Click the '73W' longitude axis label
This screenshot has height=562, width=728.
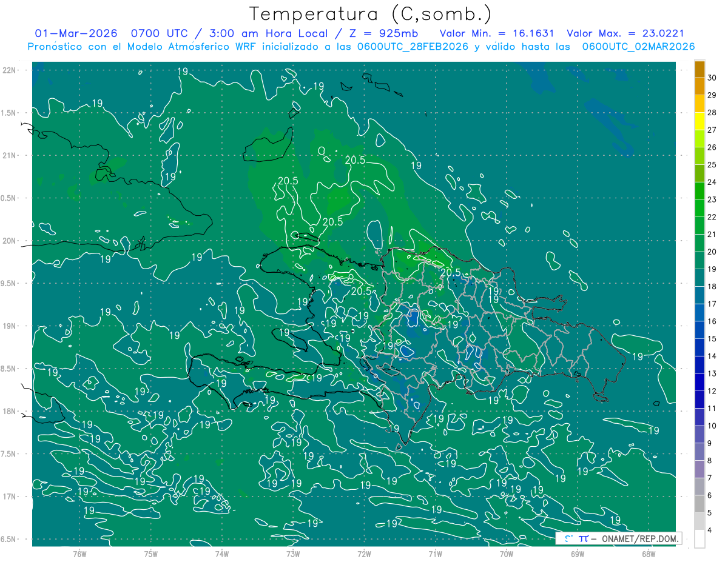[x=293, y=554]
